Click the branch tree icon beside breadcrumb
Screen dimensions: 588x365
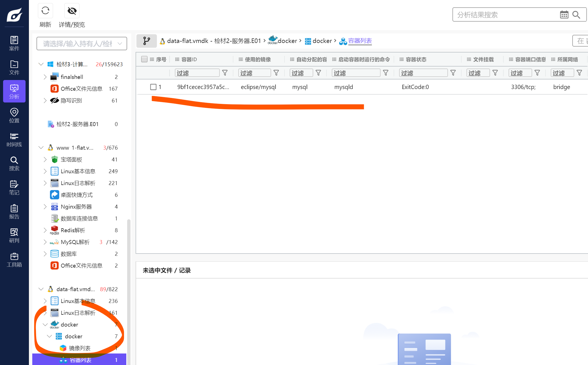click(146, 41)
